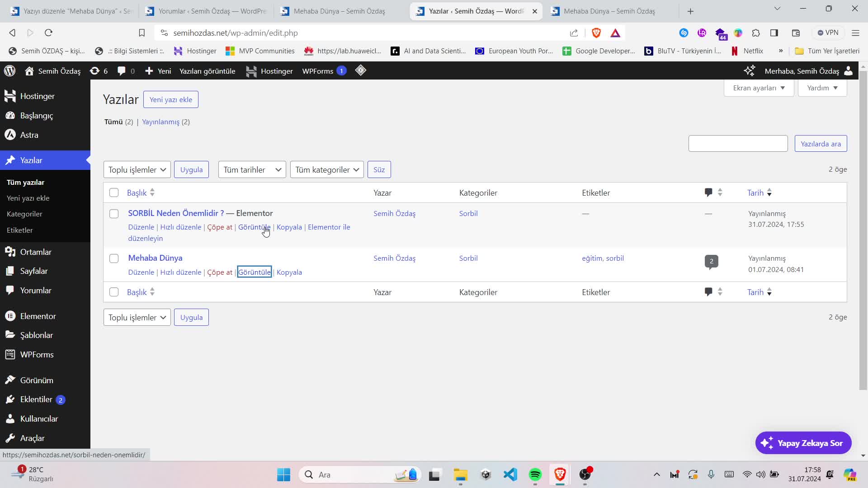Switch to the Yorumlar browser tab
868x488 pixels.
pyautogui.click(x=206, y=11)
